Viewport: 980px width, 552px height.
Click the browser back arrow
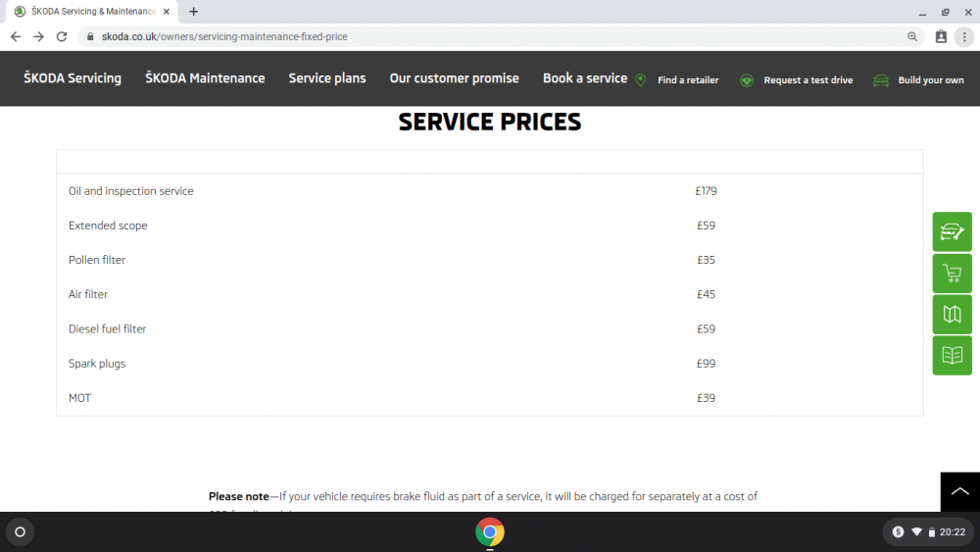pyautogui.click(x=16, y=37)
